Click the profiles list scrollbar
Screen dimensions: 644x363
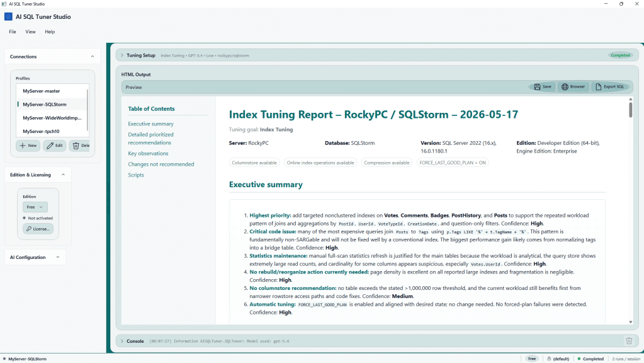coord(88,110)
